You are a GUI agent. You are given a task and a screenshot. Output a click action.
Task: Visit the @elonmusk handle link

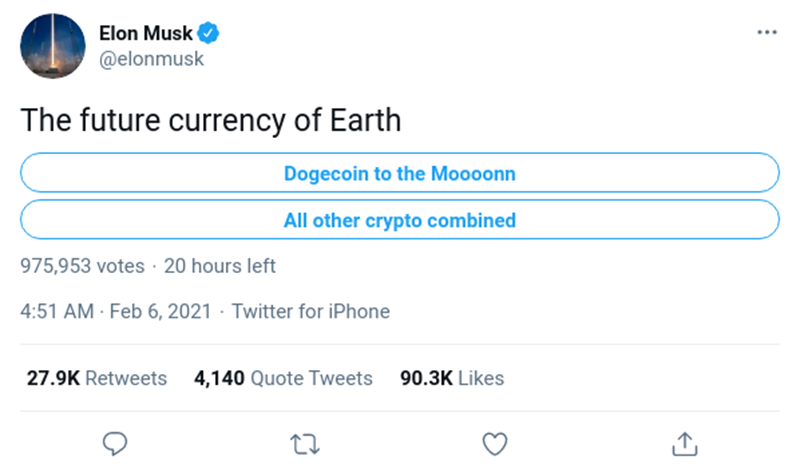[151, 59]
